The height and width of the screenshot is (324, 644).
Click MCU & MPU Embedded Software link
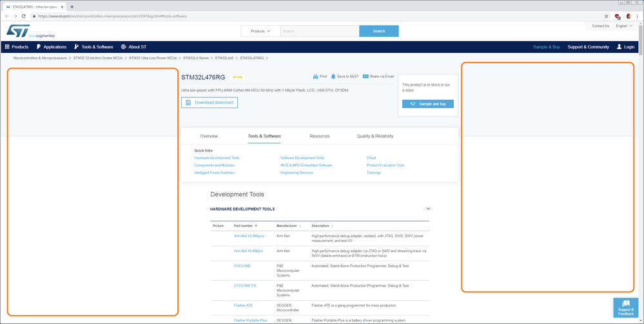(306, 165)
